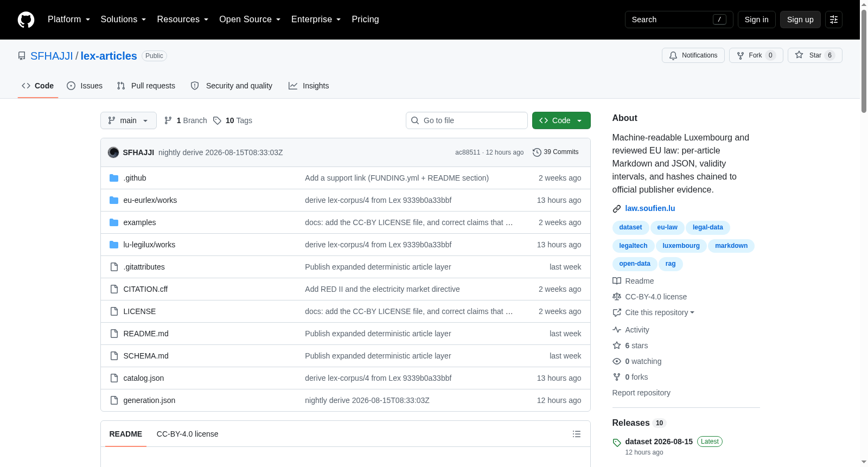
Task: Open the 1 Branch link
Action: coord(186,120)
